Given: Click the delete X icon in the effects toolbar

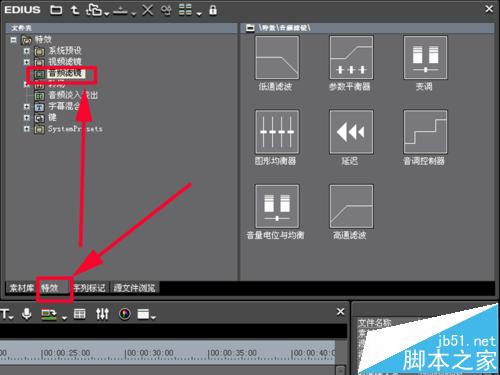Looking at the screenshot, I should click(147, 10).
